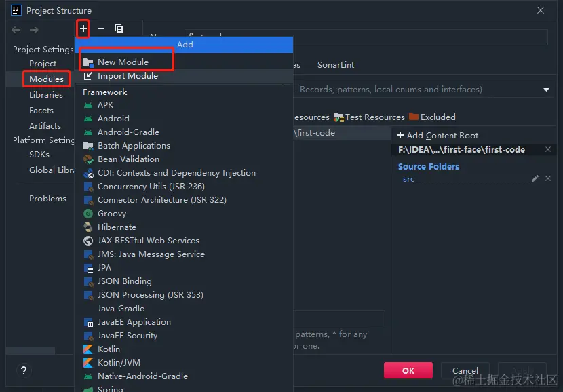This screenshot has height=392, width=563.
Task: Click the JSON Binding icon
Action: pos(88,282)
